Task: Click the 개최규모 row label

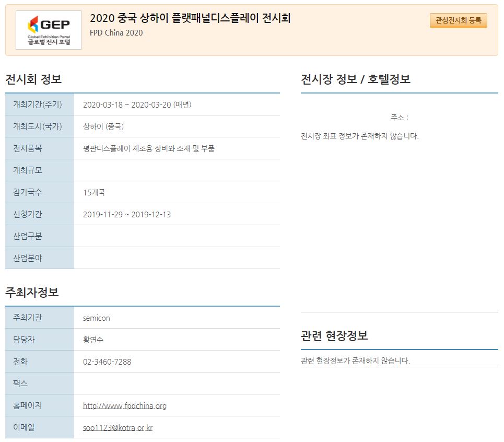Action: tap(27, 170)
